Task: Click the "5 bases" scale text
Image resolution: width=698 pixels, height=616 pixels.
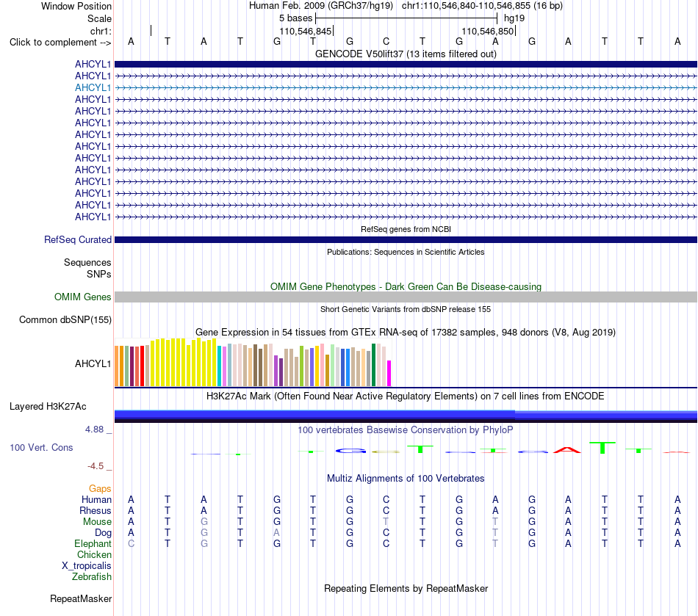Action: point(295,18)
